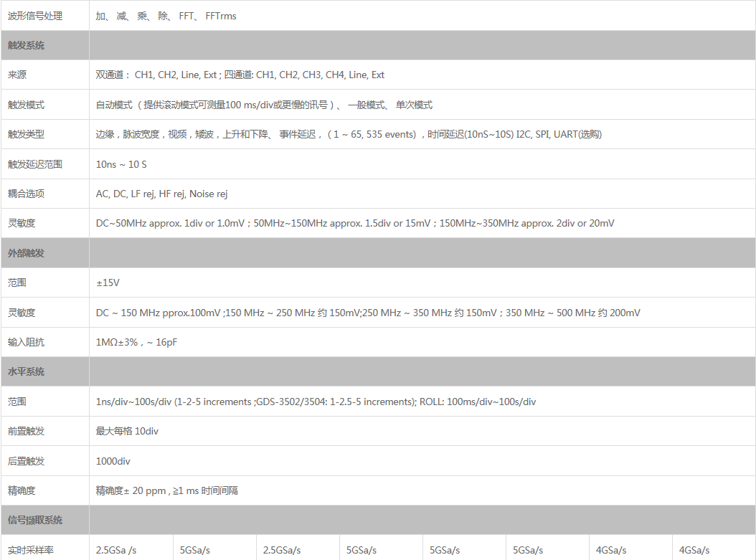Click the 触发系统 section header

(x=26, y=45)
